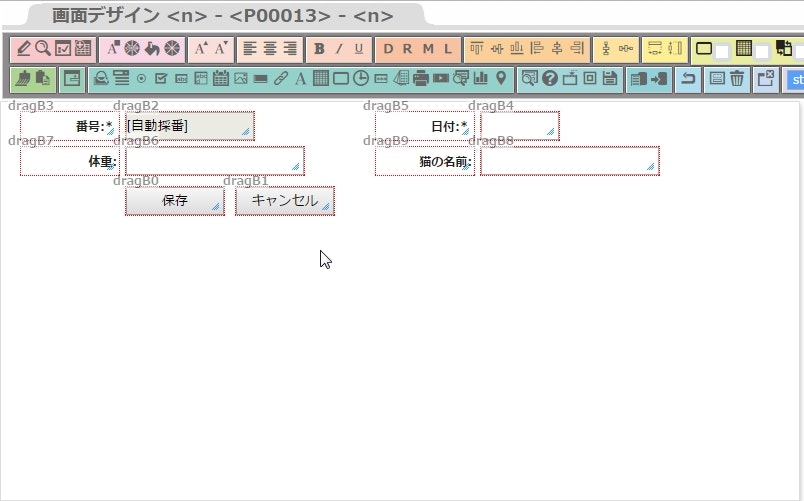The height and width of the screenshot is (501, 804).
Task: Click the R button in the orange group
Action: click(x=408, y=49)
